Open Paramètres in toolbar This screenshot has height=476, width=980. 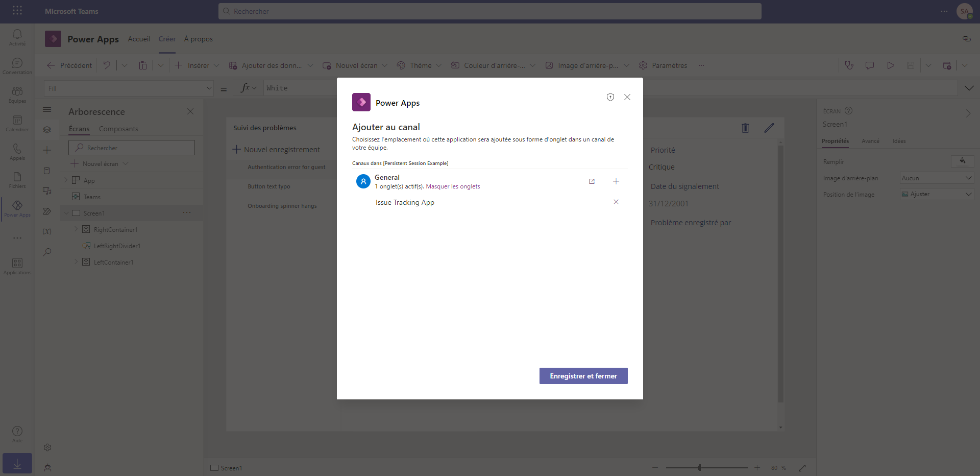click(664, 65)
